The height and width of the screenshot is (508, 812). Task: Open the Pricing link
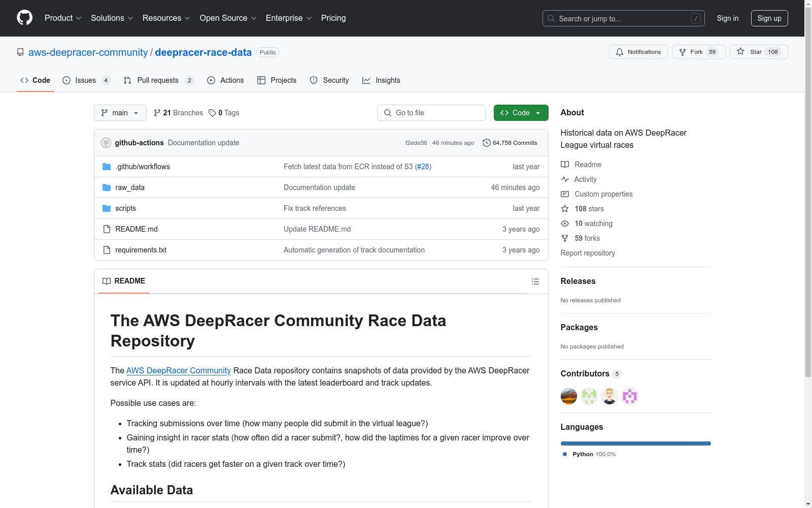(333, 18)
